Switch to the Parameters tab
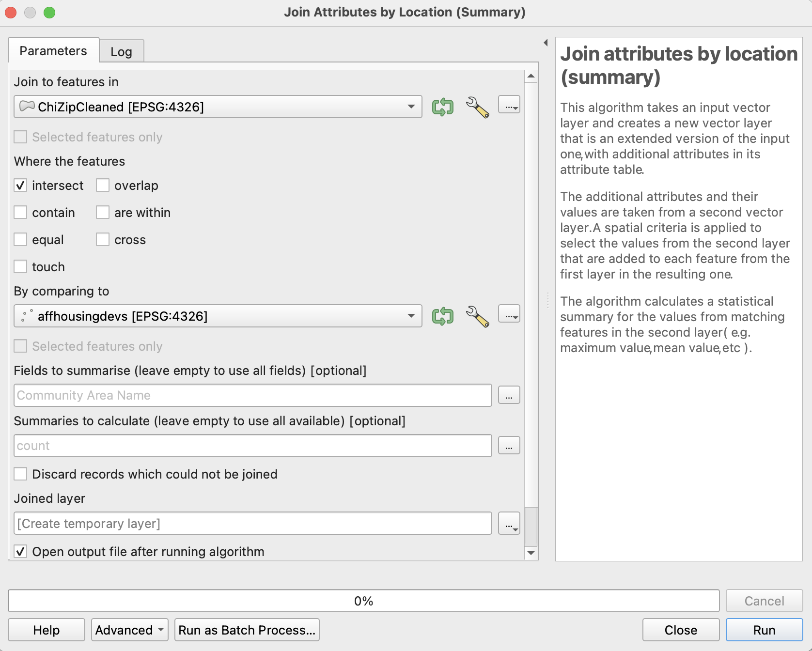Image resolution: width=812 pixels, height=651 pixels. [53, 50]
